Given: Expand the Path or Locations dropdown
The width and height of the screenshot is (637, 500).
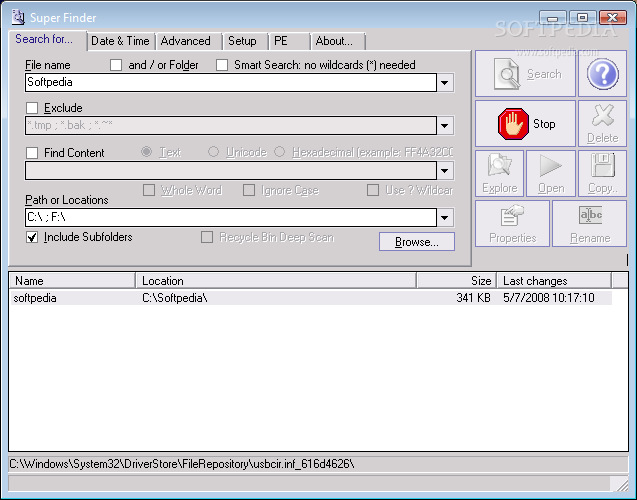Looking at the screenshot, I should 445,218.
